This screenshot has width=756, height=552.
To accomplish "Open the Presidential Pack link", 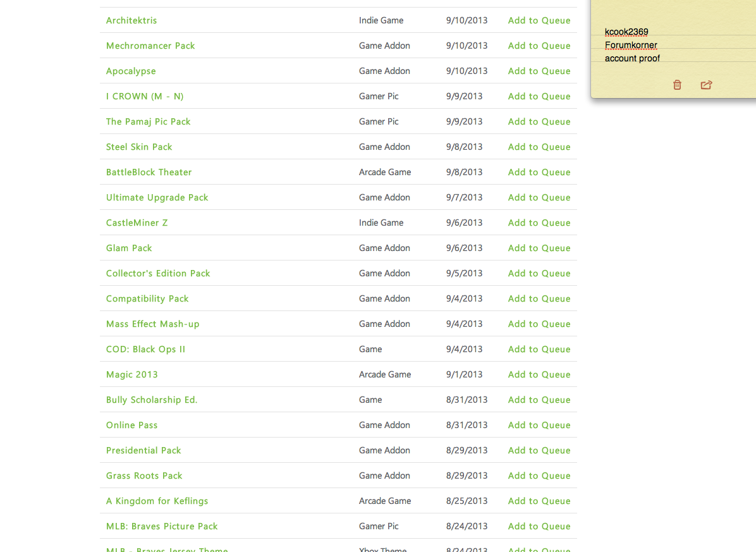I will [x=143, y=450].
